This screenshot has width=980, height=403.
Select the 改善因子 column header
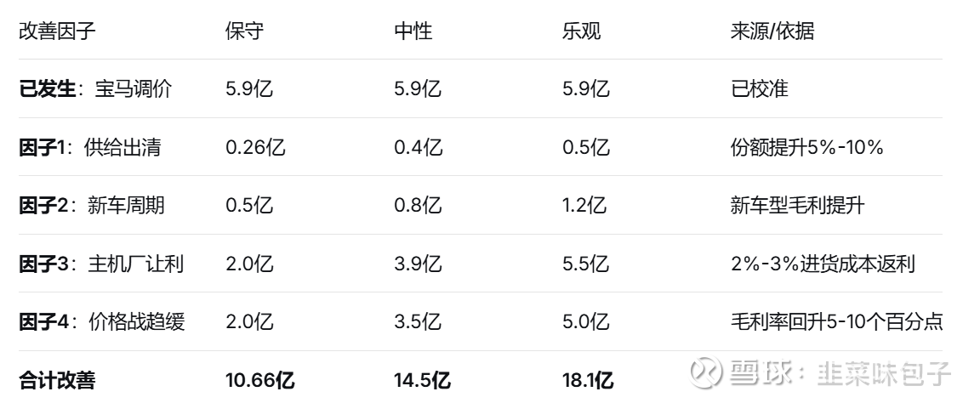pyautogui.click(x=57, y=31)
